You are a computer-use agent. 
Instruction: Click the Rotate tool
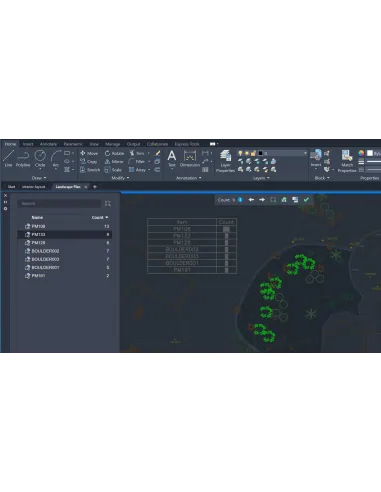114,153
